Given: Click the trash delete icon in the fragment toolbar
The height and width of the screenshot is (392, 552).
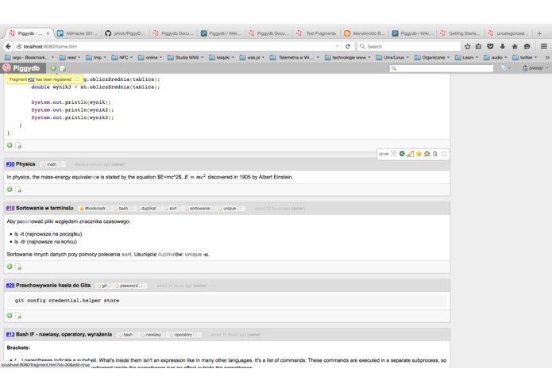Looking at the screenshot, I should point(435,154).
